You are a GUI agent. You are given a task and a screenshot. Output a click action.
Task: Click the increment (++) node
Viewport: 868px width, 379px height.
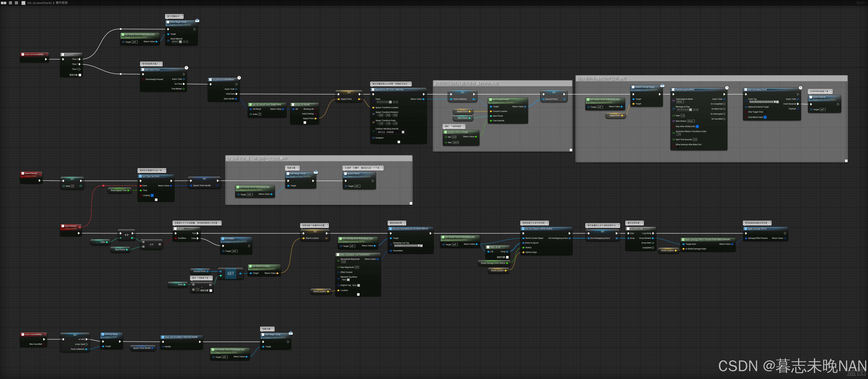point(127,234)
